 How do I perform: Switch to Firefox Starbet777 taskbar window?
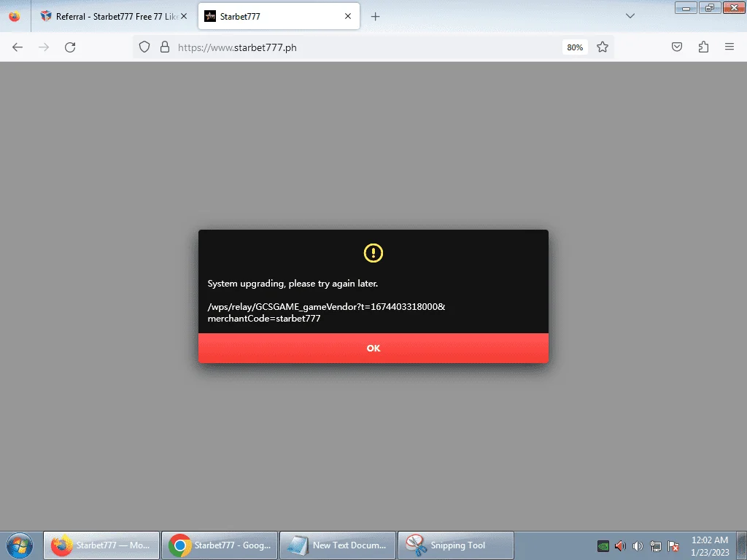(x=101, y=545)
